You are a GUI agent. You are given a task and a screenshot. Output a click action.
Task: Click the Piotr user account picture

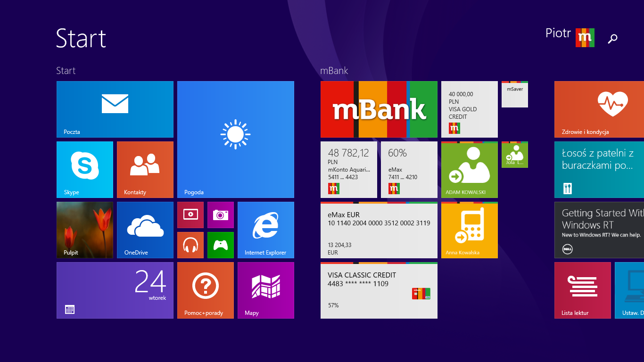585,38
